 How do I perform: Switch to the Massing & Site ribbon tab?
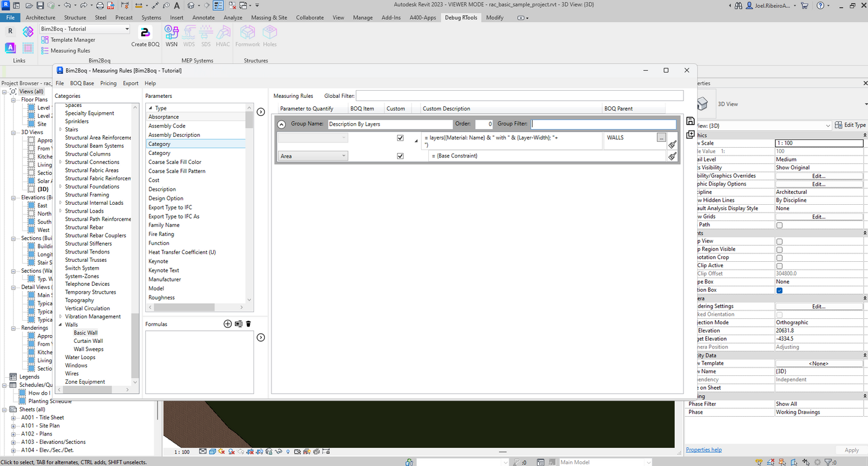tap(269, 17)
